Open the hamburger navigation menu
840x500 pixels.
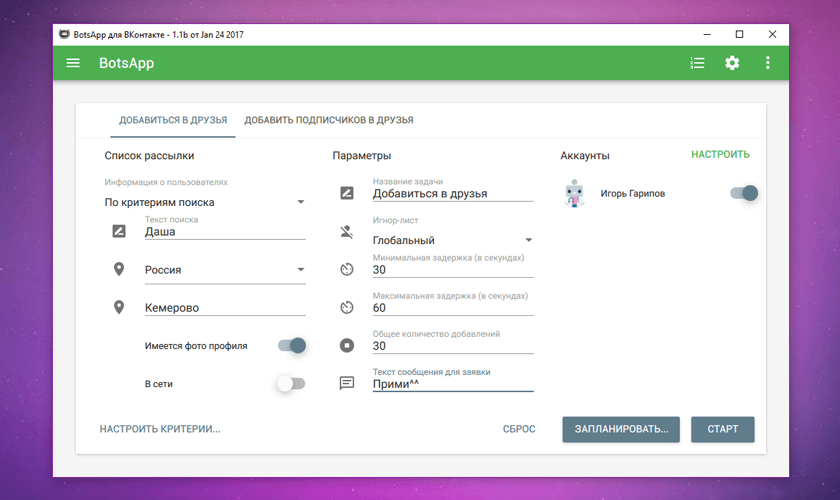73,63
